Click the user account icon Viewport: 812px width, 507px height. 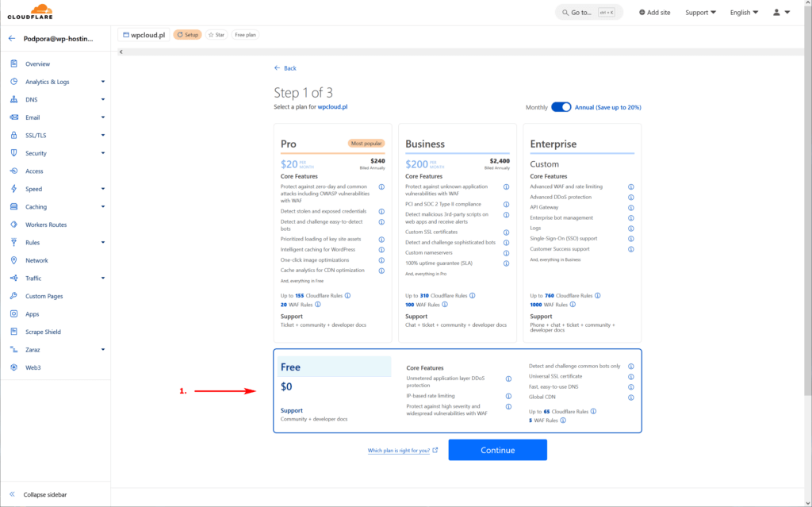click(x=781, y=13)
